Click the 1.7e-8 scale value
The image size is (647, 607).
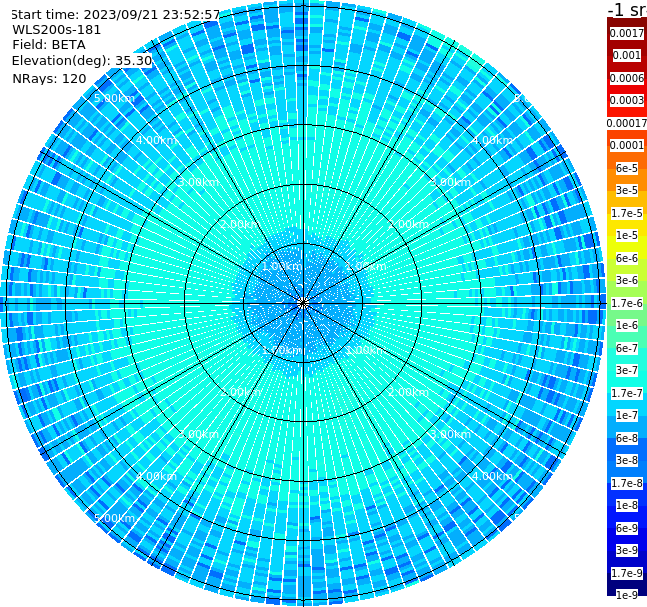click(x=627, y=483)
